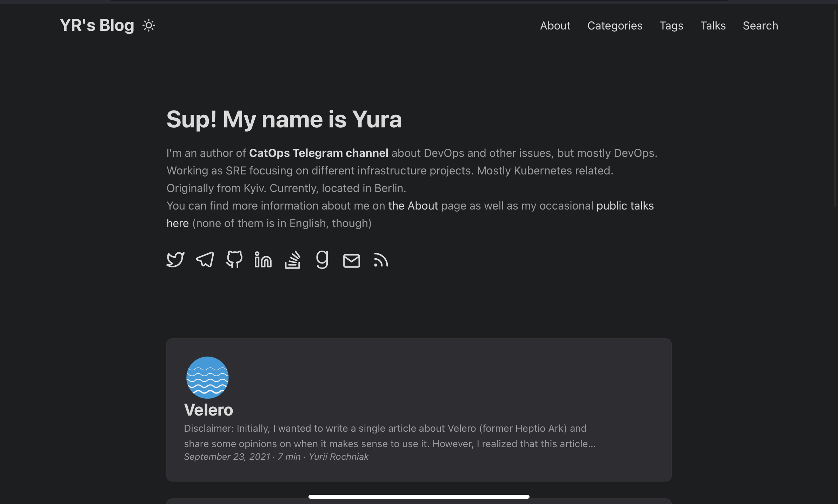Open the Goodreads icon
This screenshot has height=504, width=838.
322,260
